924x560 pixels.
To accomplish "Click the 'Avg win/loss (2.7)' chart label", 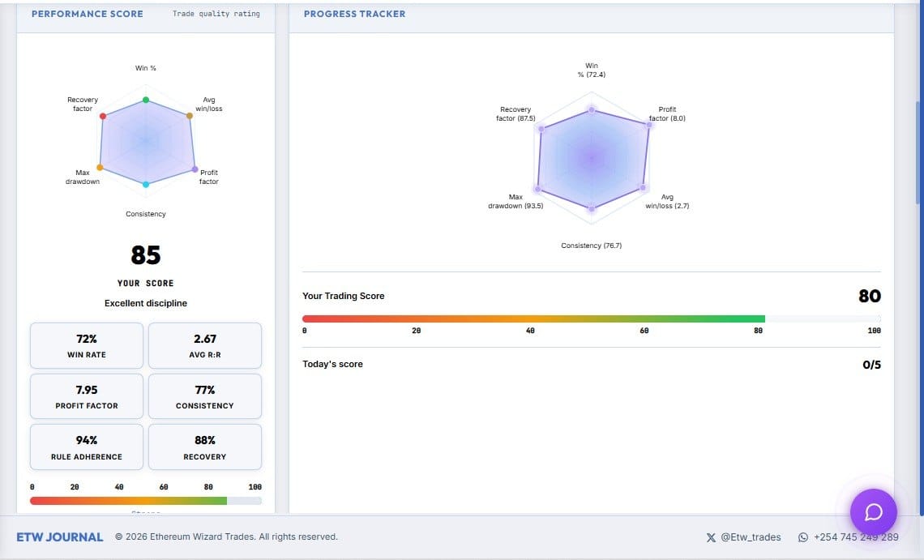I will (x=667, y=202).
